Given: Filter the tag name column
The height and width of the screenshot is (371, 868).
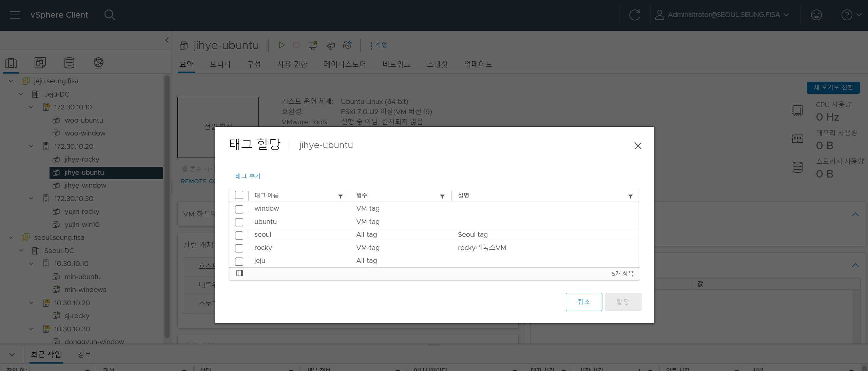Looking at the screenshot, I should (x=340, y=197).
